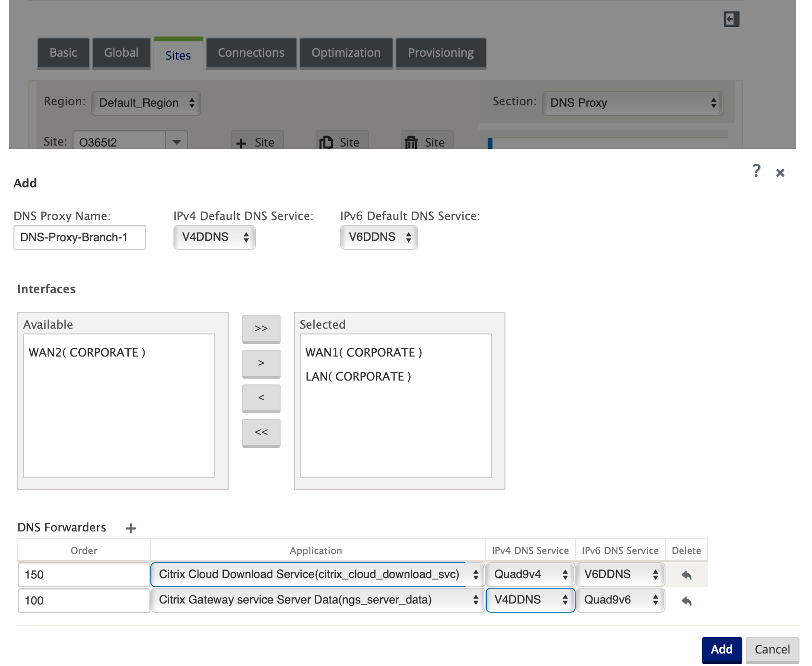Move all interfaces back with <<
The width and height of the screenshot is (812, 666).
point(261,432)
